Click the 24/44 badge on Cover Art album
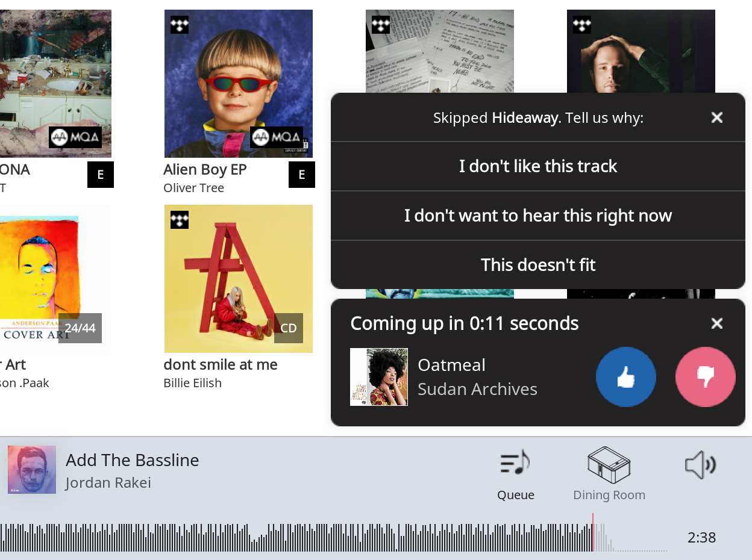This screenshot has height=560, width=752. click(x=80, y=328)
